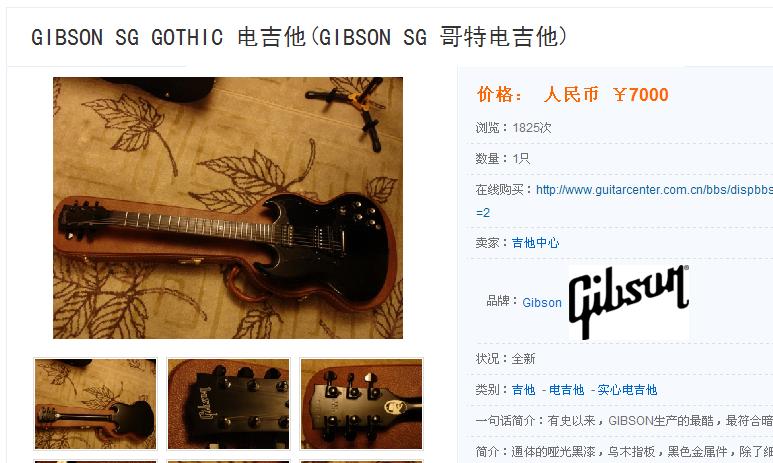Viewport: 773px width, 463px height.
Task: Select the first thumbnail of guitar in case
Action: 96,404
